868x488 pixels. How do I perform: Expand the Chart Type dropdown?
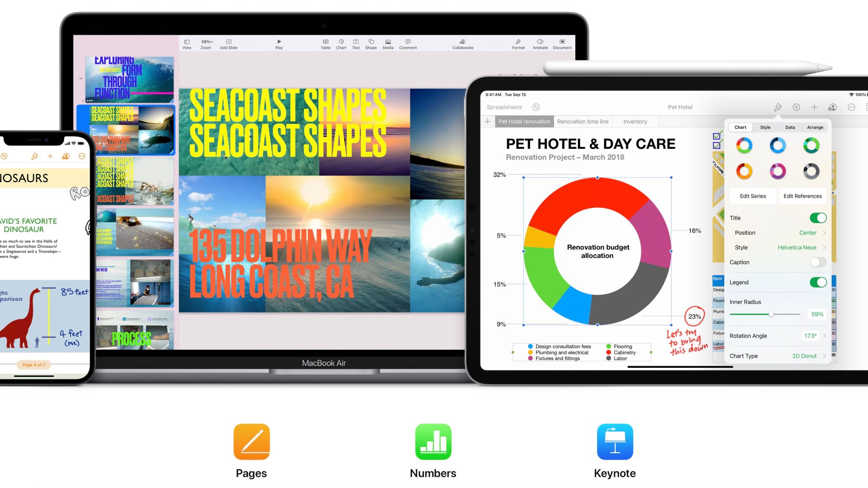pyautogui.click(x=825, y=356)
